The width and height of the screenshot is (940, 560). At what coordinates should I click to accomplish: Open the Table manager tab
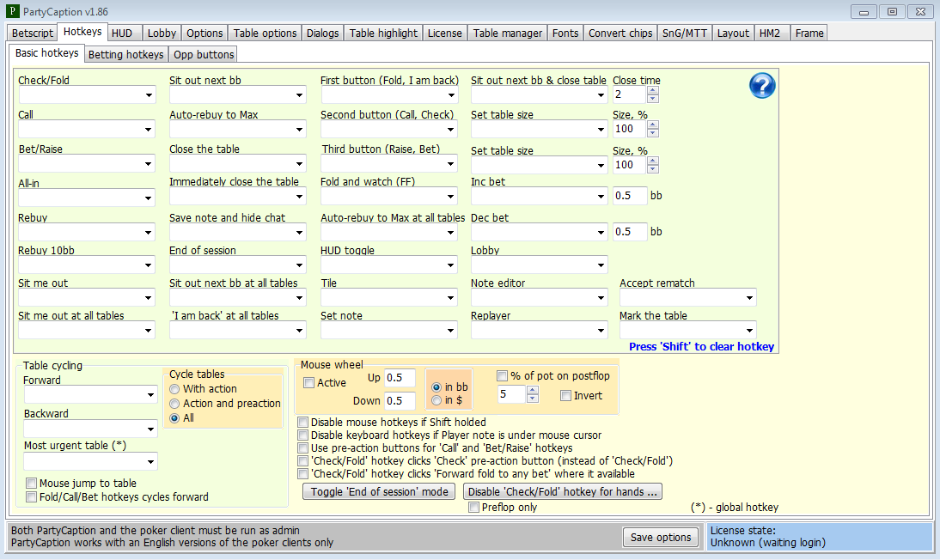tap(508, 33)
